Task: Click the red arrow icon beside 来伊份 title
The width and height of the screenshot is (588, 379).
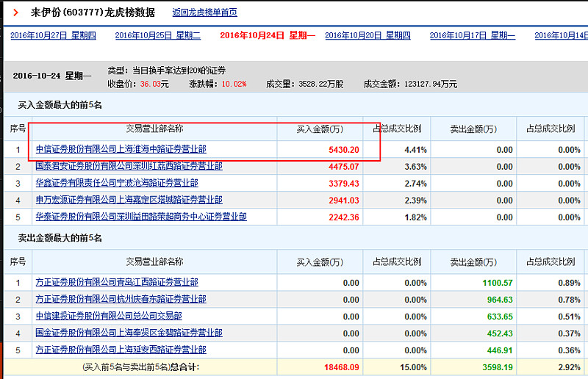Action: click(x=15, y=12)
